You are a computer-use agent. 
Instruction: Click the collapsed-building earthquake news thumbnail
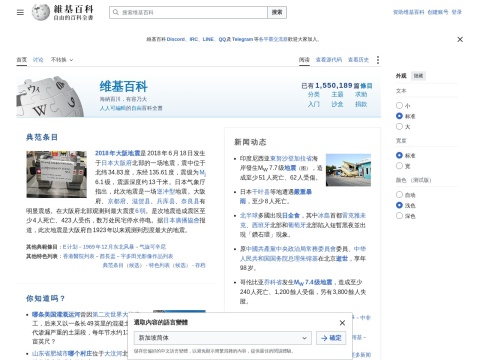348,170
